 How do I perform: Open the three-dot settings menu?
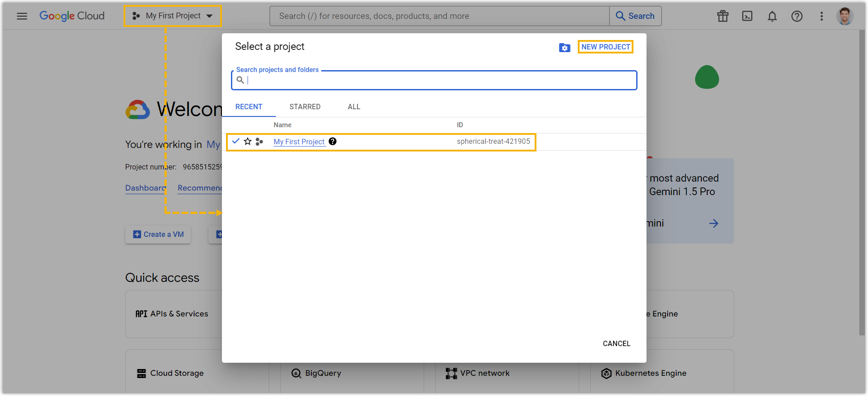pyautogui.click(x=821, y=16)
